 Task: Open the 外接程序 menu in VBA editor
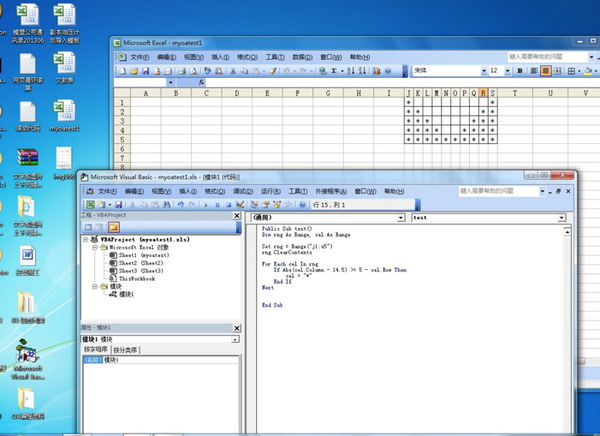click(x=331, y=191)
